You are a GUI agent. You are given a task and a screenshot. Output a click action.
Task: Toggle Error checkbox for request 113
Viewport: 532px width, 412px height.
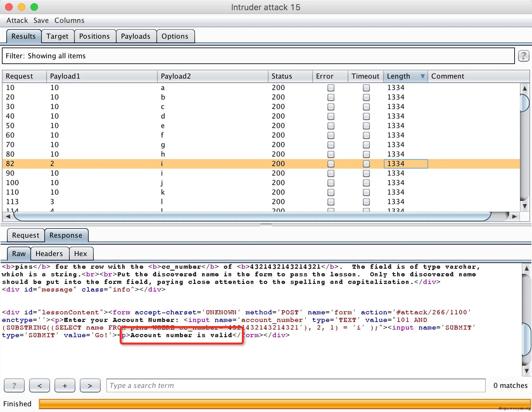(x=331, y=202)
